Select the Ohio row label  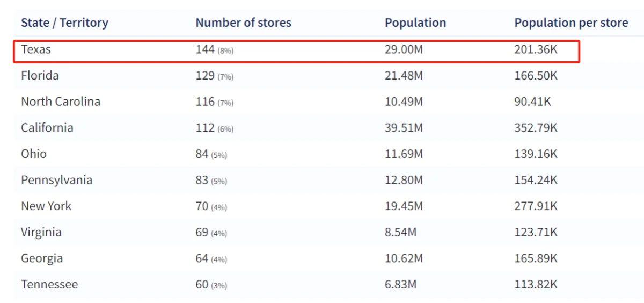34,154
